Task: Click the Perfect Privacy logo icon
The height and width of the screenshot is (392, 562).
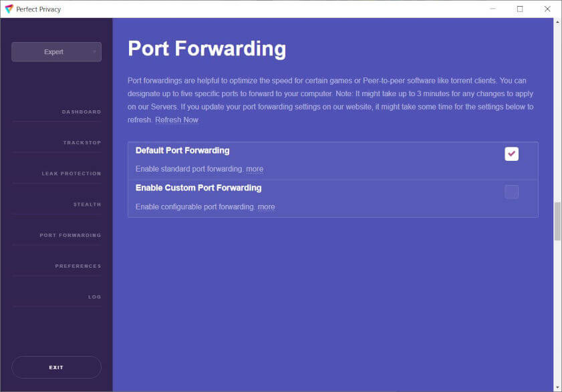Action: click(9, 9)
